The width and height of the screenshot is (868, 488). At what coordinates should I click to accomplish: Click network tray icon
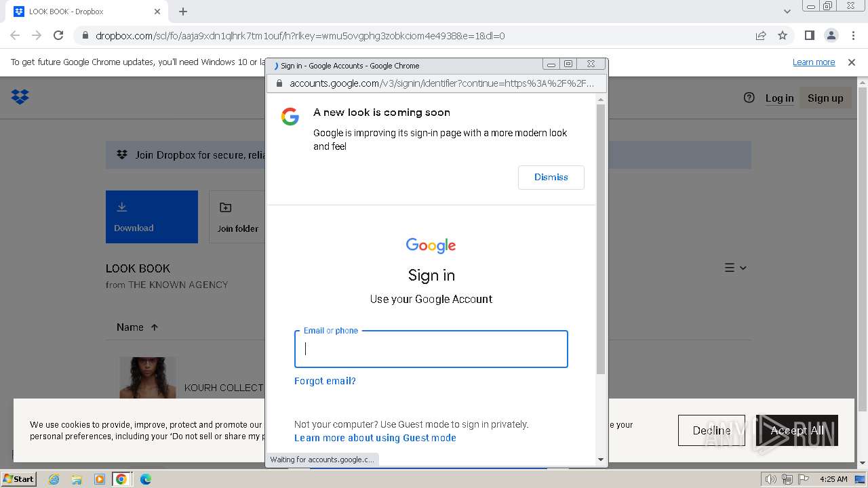(x=787, y=479)
